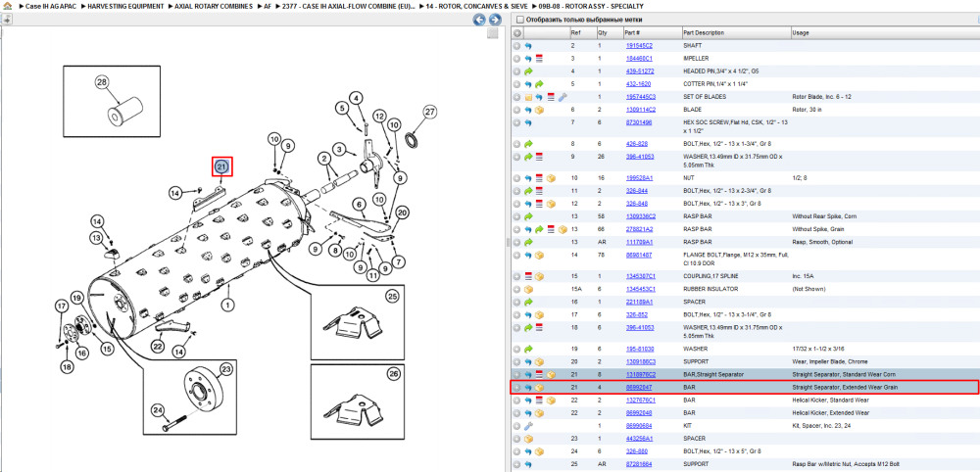This screenshot has width=980, height=472.
Task: Click box icon in part 86992047 row
Action: (539, 388)
